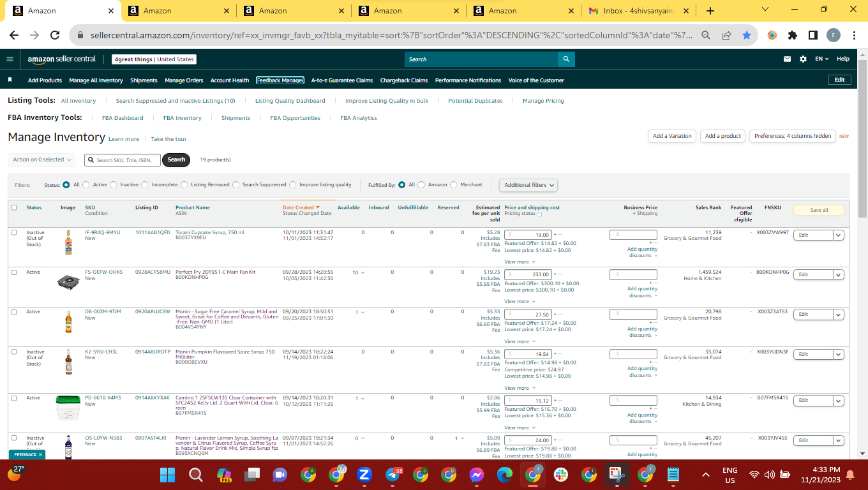868x490 pixels.
Task: Check the box for the Torani Cupcake Syrup row
Action: (x=14, y=233)
